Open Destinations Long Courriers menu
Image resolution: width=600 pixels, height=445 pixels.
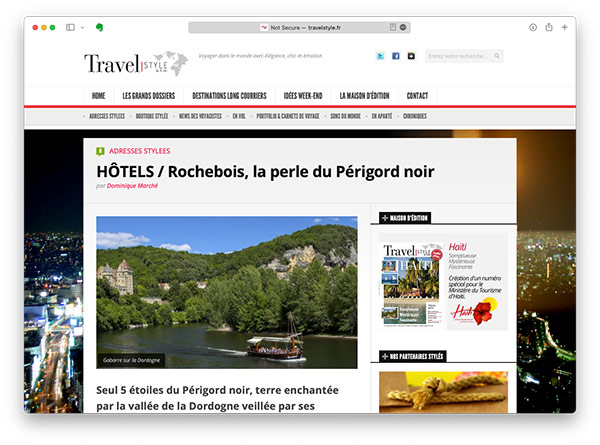[229, 96]
